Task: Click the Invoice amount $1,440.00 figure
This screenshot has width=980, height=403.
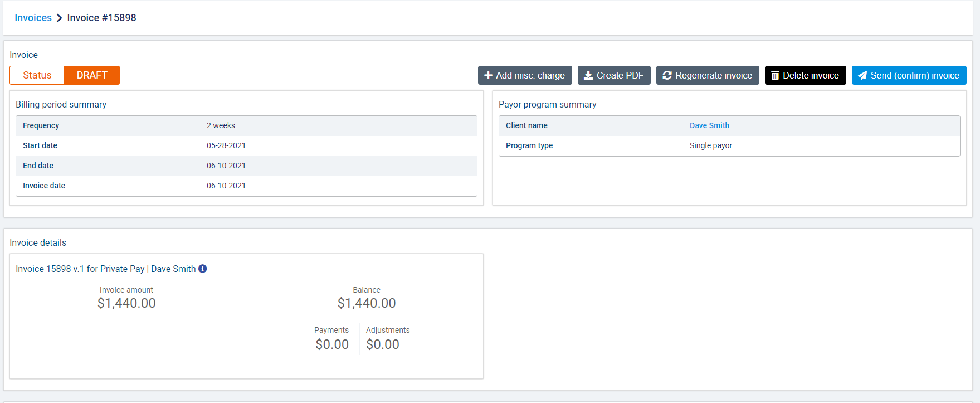Action: tap(126, 303)
